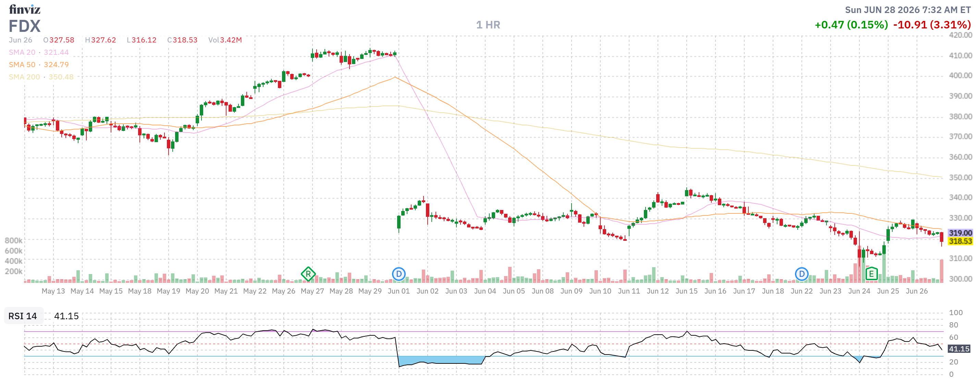980x385 pixels.
Task: Select the 1 HR timeframe label
Action: 488,25
